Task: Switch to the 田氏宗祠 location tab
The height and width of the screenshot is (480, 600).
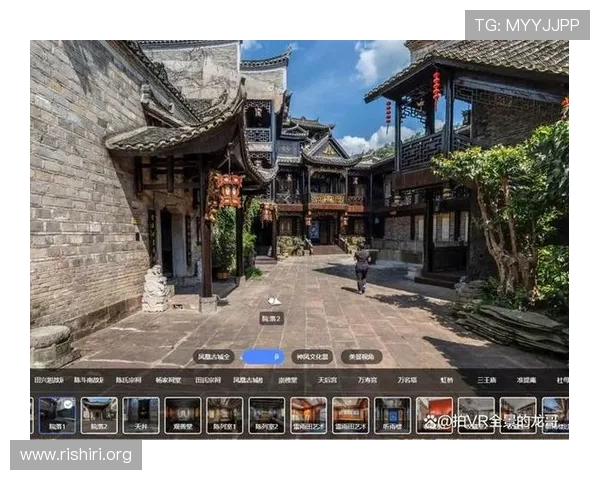Action: pos(208,380)
